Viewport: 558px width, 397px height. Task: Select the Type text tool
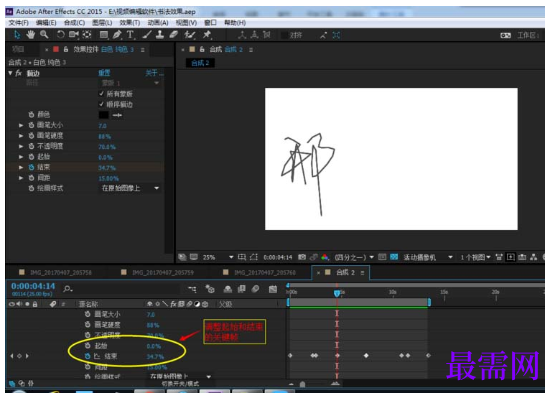tap(130, 35)
